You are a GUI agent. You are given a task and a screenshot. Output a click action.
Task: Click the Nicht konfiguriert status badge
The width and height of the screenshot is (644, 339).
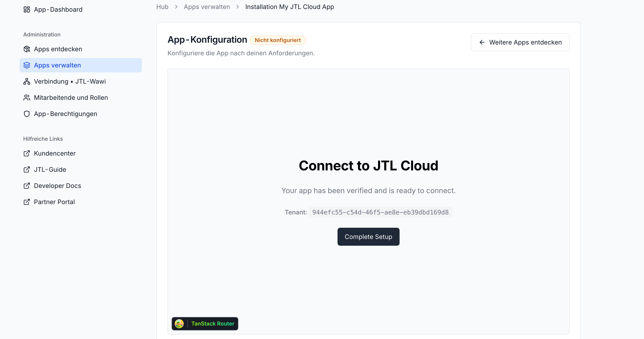(277, 40)
